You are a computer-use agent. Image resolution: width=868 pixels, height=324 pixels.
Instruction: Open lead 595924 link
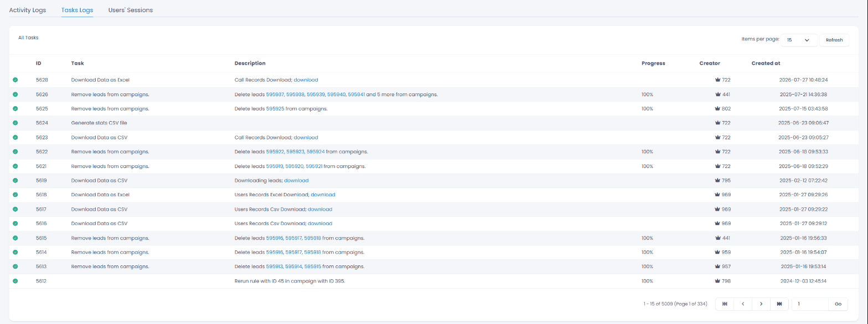316,152
